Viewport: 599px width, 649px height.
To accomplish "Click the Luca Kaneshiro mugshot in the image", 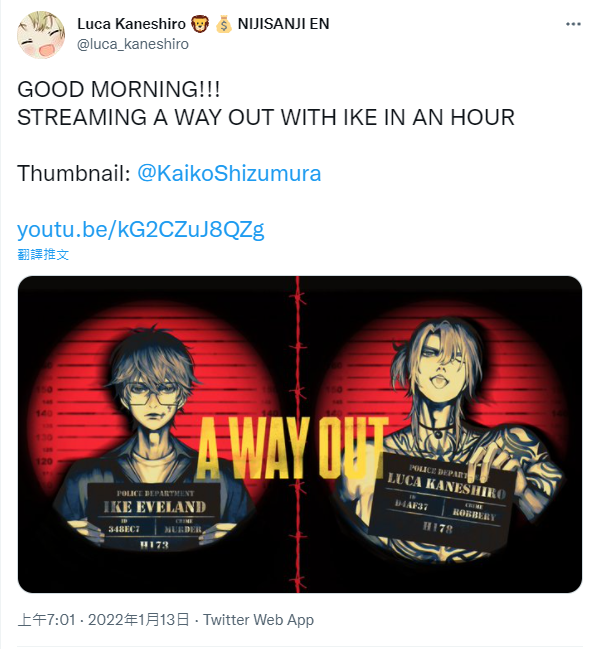I will [447, 439].
